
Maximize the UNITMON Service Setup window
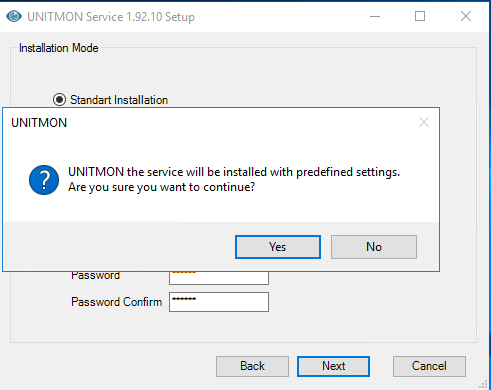(x=420, y=16)
